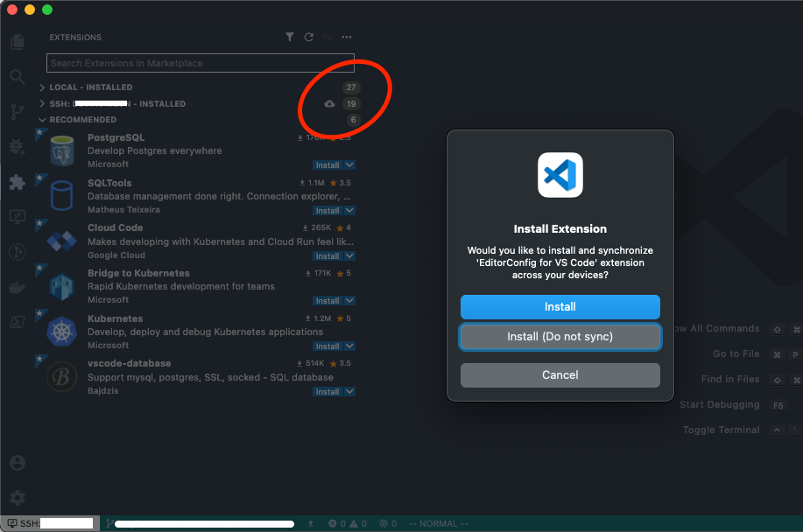This screenshot has width=803, height=532.
Task: Click the Cloud Code extension icon
Action: 62,241
